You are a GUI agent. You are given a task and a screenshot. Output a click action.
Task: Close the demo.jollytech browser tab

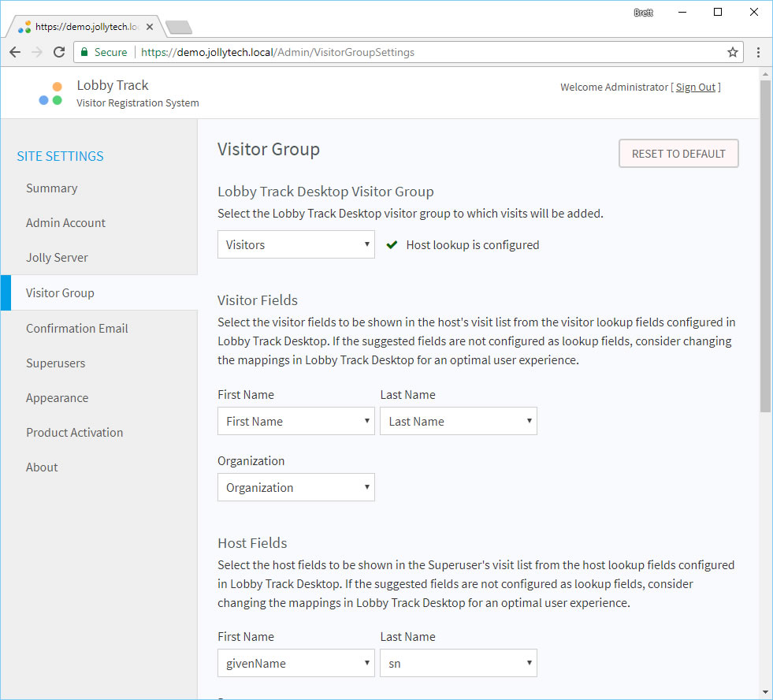tap(150, 27)
